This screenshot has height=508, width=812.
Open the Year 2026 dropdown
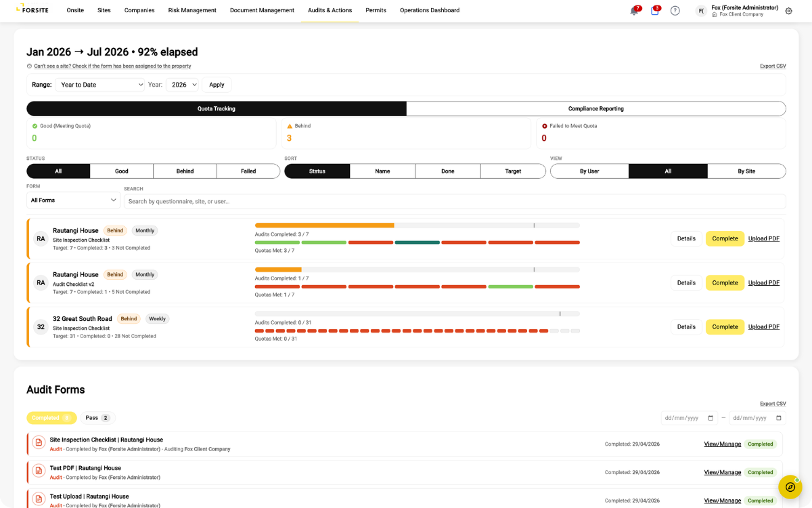(x=183, y=85)
